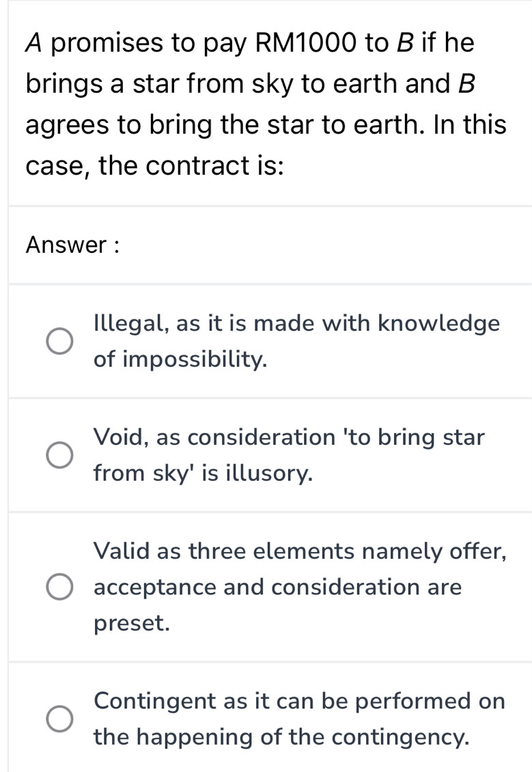Click the 'Answer :' label
532x772 pixels.
[73, 245]
